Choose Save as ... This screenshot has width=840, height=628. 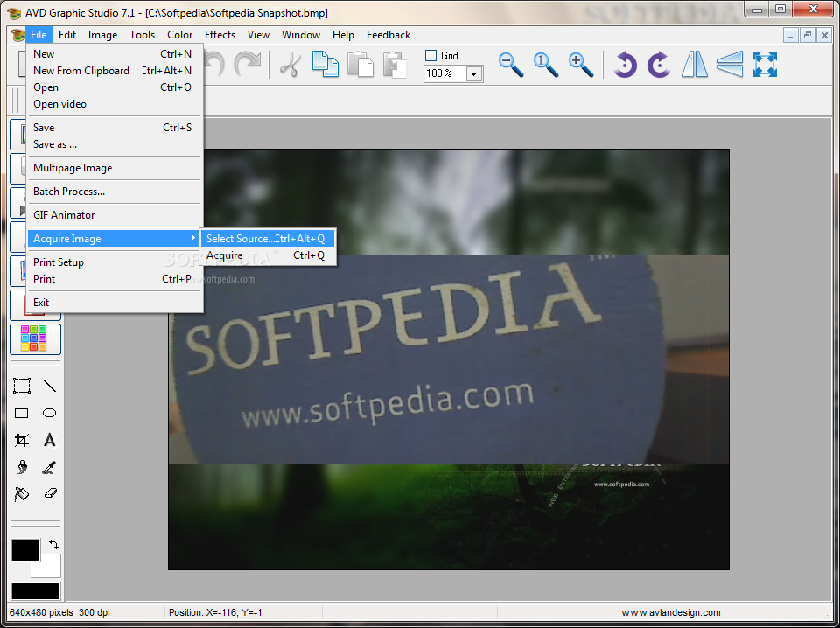click(115, 144)
